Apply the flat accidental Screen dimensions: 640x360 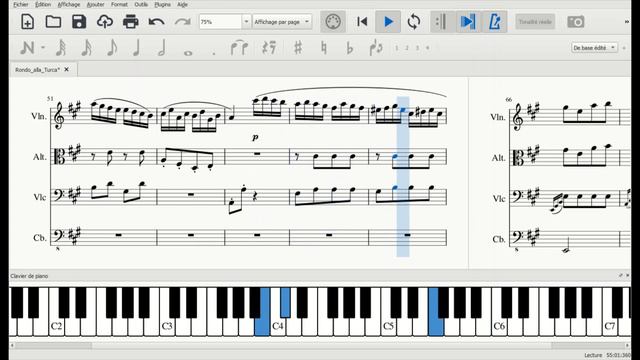(349, 48)
